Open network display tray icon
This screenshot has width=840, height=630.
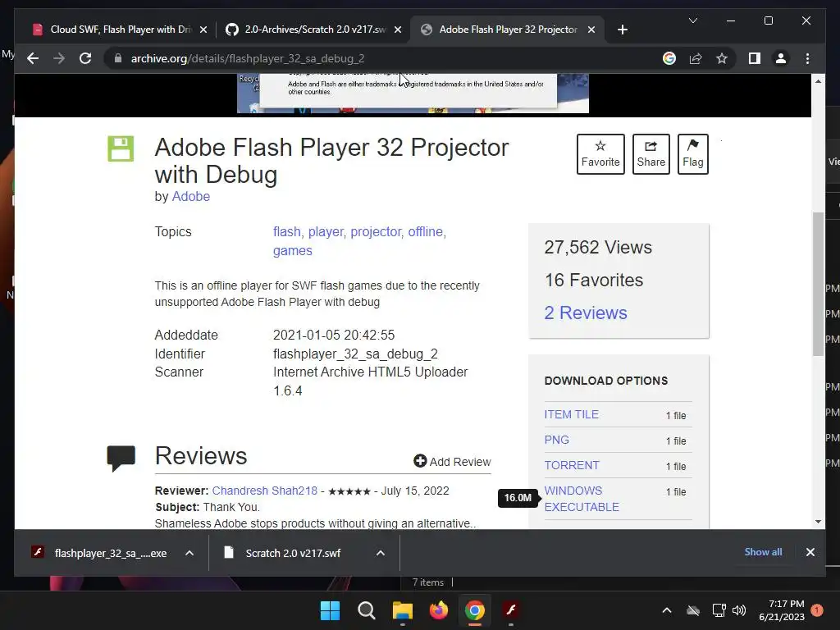tap(719, 610)
